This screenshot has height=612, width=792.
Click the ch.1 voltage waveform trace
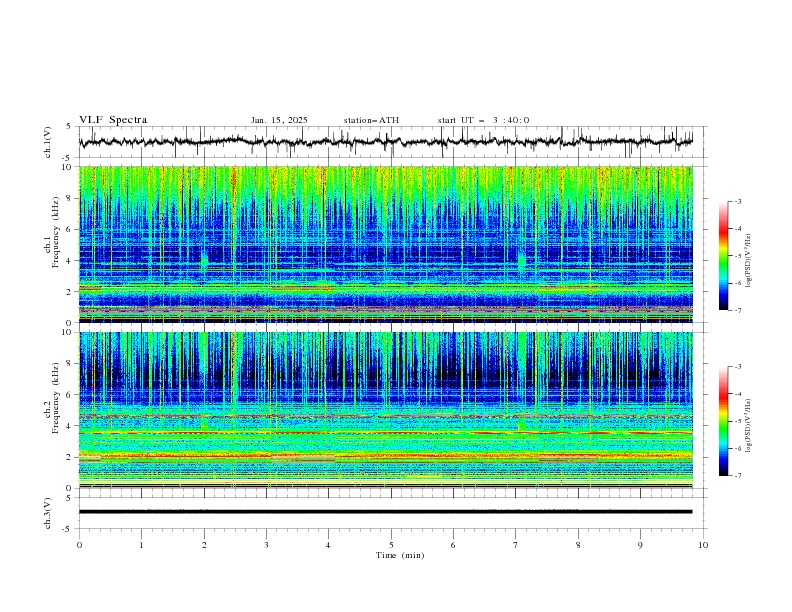[385, 141]
